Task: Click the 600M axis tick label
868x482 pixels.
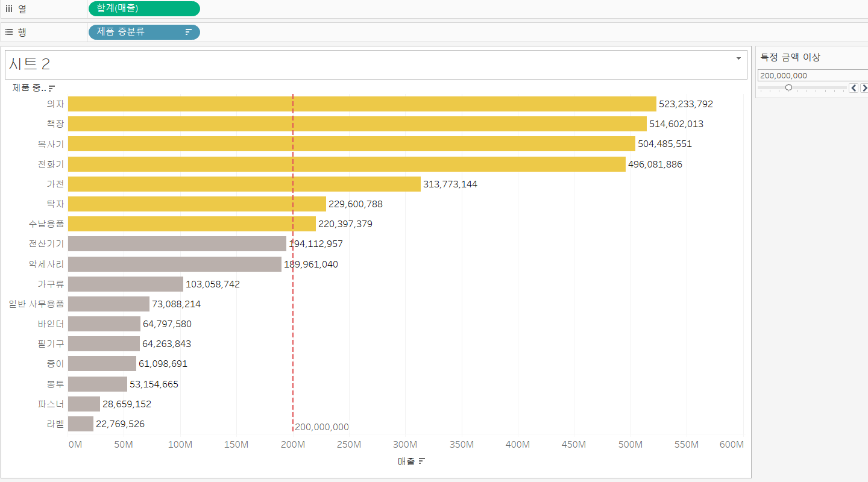Action: (732, 445)
